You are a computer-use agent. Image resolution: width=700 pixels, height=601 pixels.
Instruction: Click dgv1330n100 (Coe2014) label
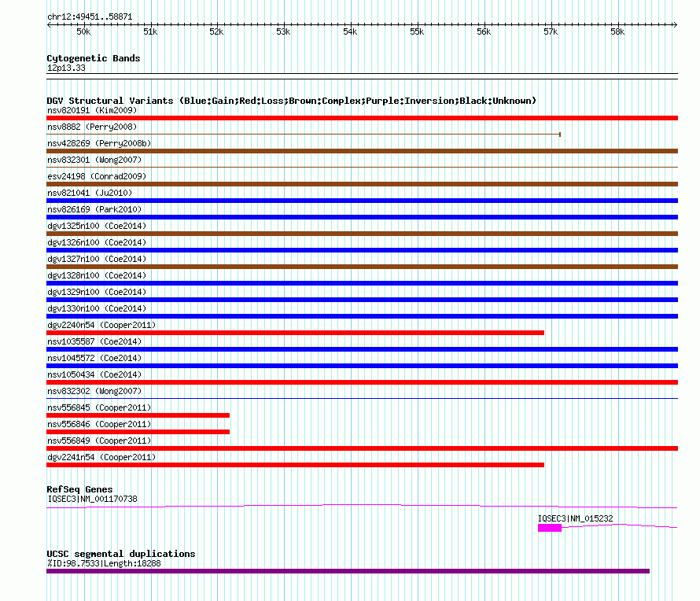click(97, 308)
